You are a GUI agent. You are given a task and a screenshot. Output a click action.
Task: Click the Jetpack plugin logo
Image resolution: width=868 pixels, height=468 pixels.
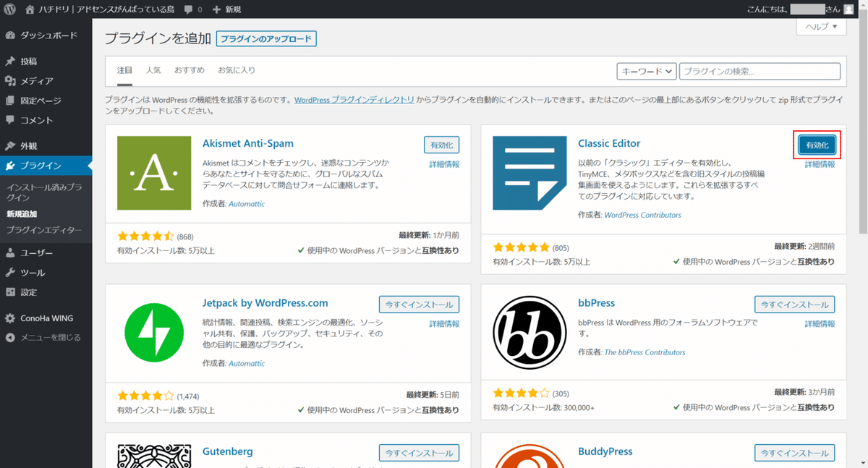pyautogui.click(x=154, y=333)
